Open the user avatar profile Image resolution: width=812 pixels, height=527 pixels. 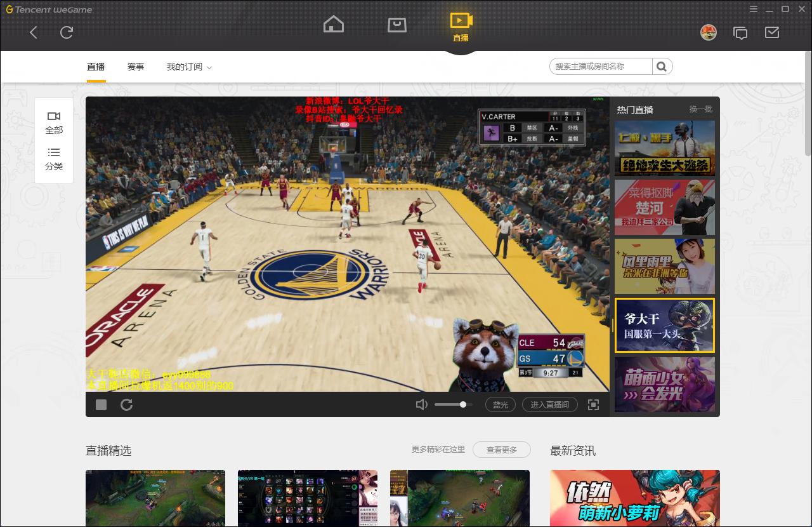pyautogui.click(x=709, y=32)
